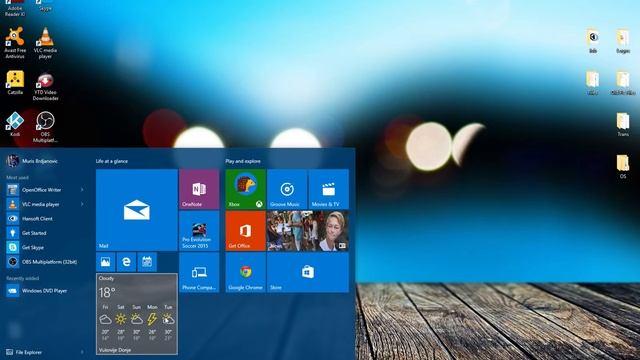Viewport: 640px width, 360px height.
Task: Click the Life at a glance group heading
Action: pos(112,161)
